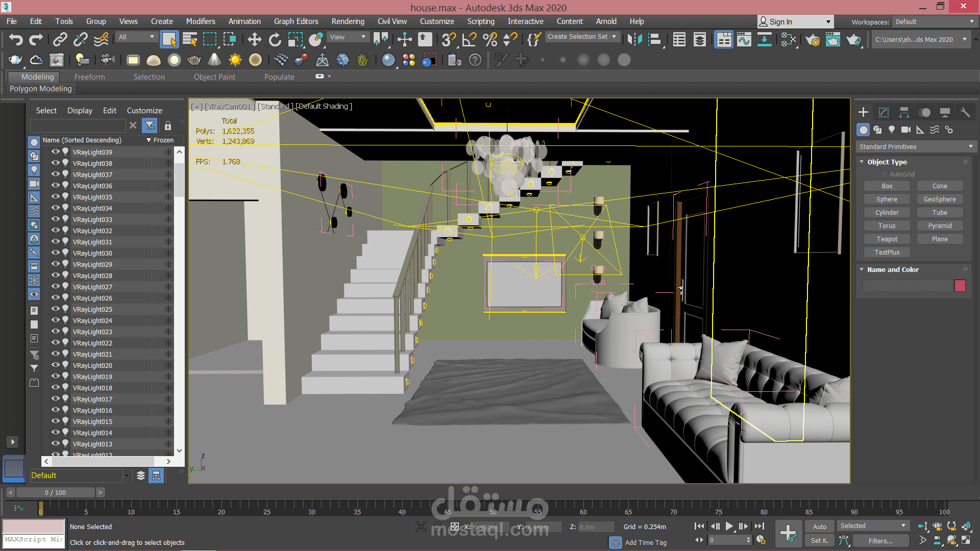Click the Auto key button
This screenshot has height=551, width=980.
819,527
